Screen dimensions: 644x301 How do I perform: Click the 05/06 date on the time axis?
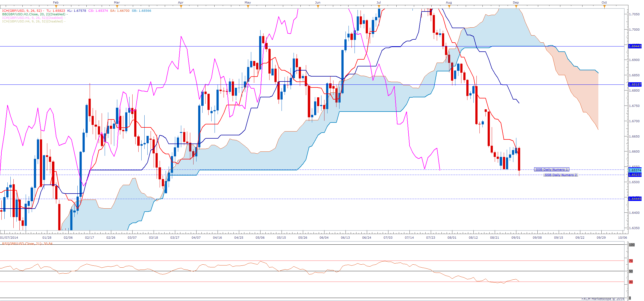(x=260, y=238)
